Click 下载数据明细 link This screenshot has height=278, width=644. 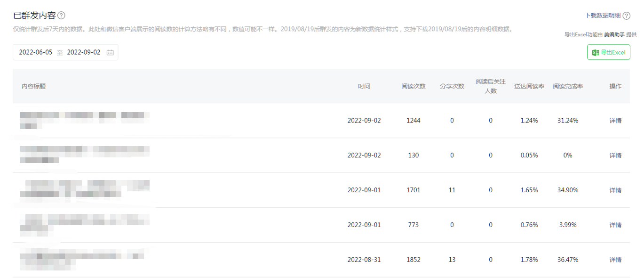[x=603, y=16]
